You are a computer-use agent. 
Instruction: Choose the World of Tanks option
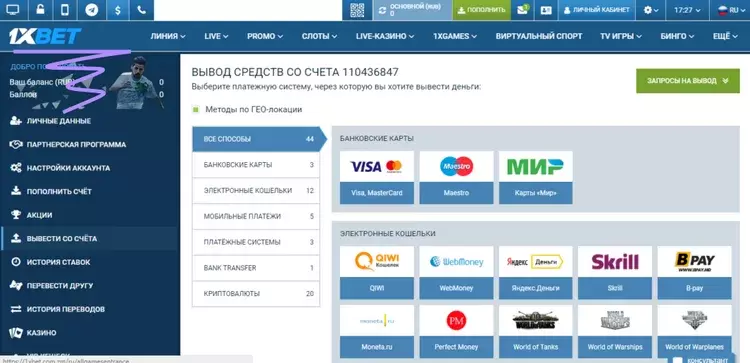(x=536, y=331)
